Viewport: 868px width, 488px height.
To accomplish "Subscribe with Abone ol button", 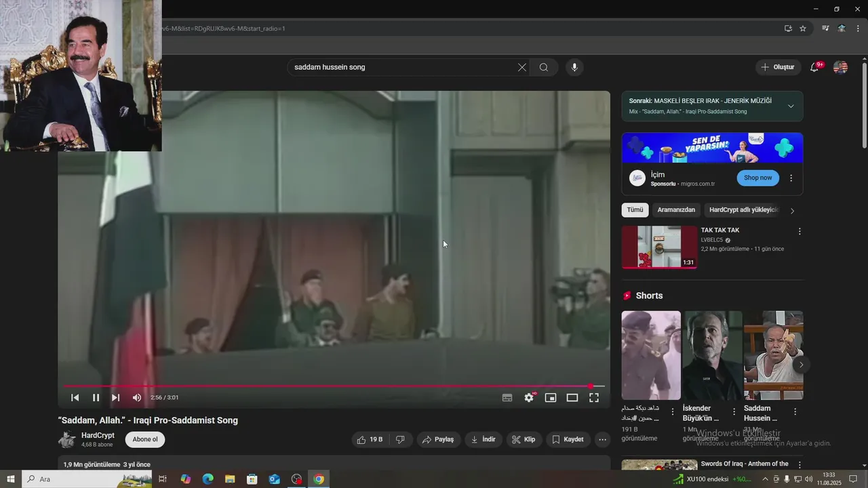I will (145, 439).
